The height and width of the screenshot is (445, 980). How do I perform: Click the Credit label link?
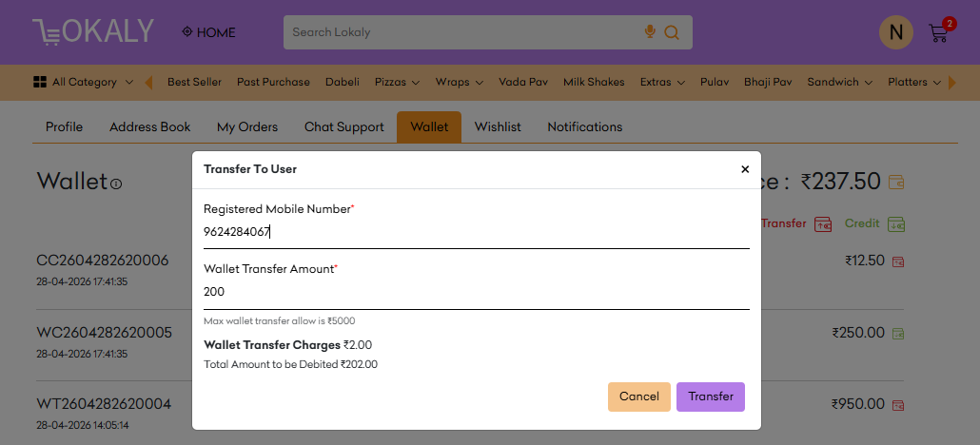coord(862,223)
